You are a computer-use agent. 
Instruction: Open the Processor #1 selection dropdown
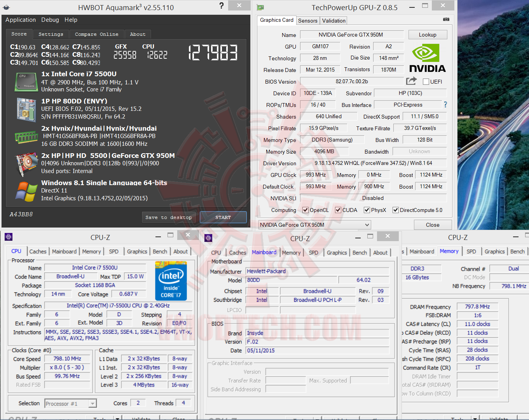[x=70, y=404]
